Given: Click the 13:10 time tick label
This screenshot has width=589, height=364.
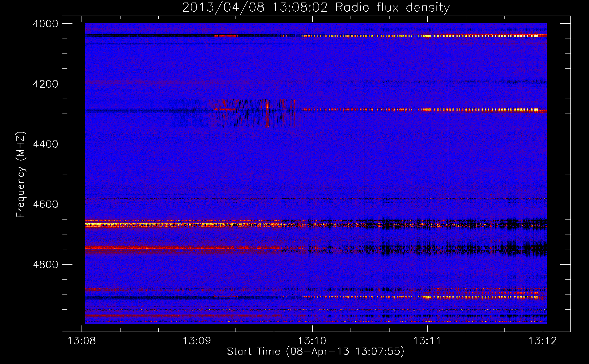Looking at the screenshot, I should pos(312,341).
